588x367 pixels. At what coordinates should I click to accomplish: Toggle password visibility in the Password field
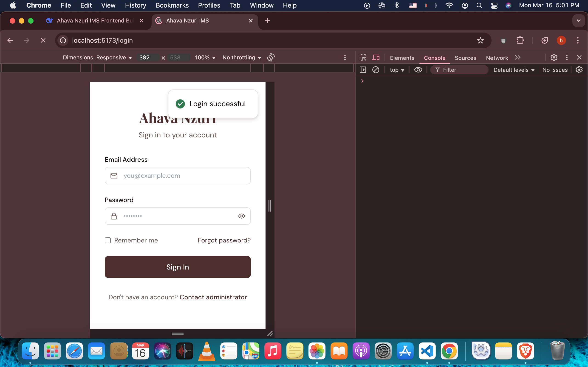[241, 216]
